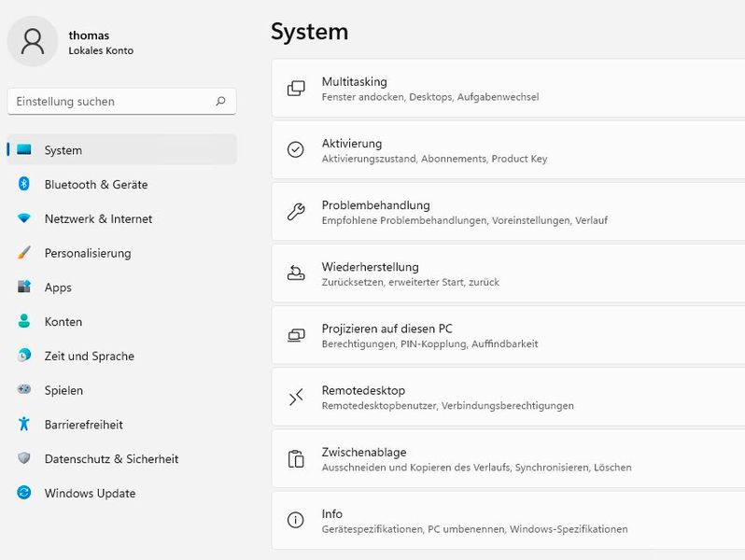This screenshot has height=560, width=745.
Task: Click the Projizieren screens icon
Action: click(296, 335)
